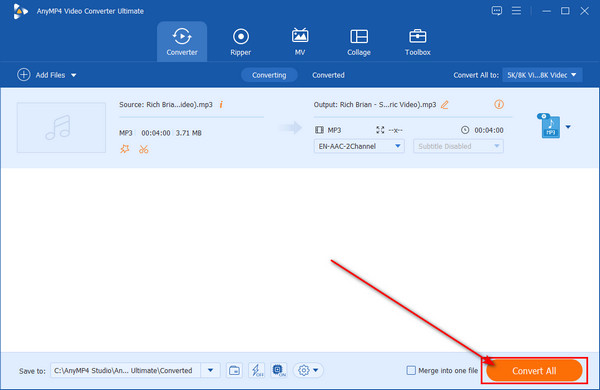Minimize the AnyMP4 window
The image size is (600, 390).
pos(546,11)
